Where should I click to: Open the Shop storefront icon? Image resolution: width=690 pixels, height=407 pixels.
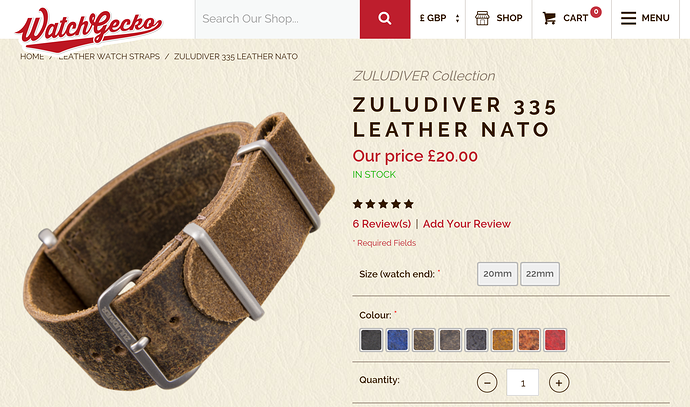click(x=482, y=18)
